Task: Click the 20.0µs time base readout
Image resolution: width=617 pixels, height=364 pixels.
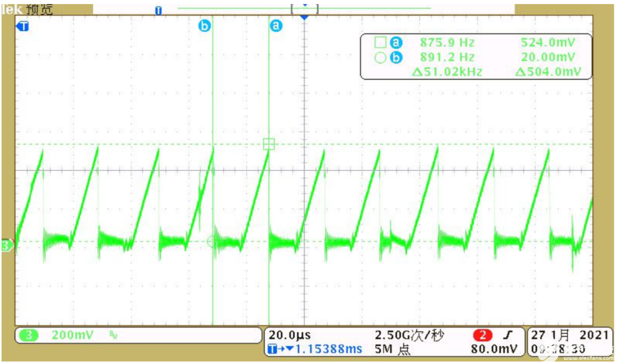Action: click(x=290, y=335)
